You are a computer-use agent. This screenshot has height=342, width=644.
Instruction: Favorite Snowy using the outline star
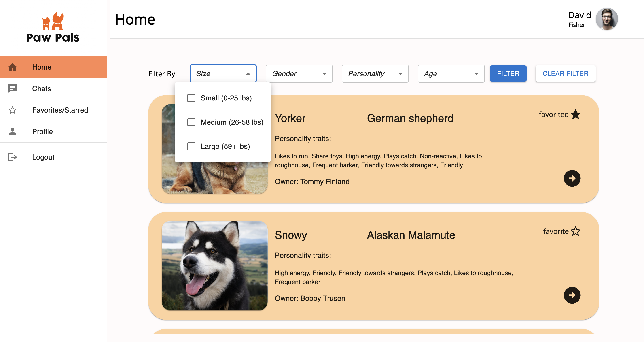(x=576, y=231)
